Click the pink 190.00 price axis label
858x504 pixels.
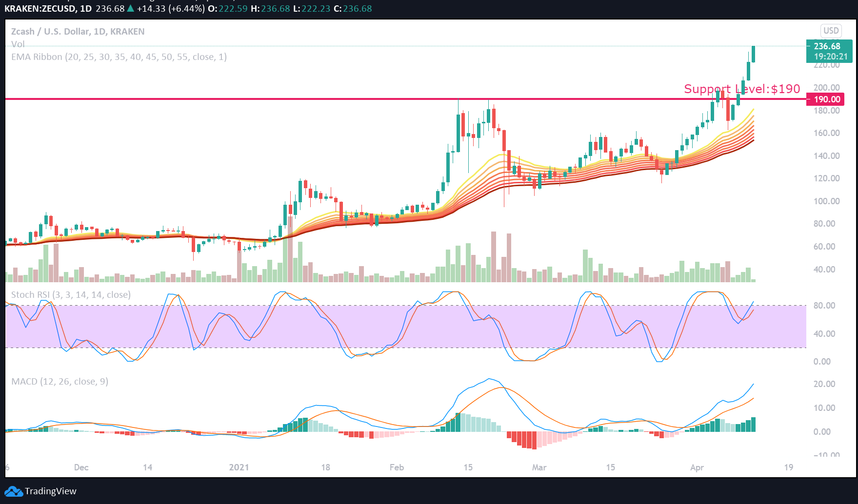827,99
